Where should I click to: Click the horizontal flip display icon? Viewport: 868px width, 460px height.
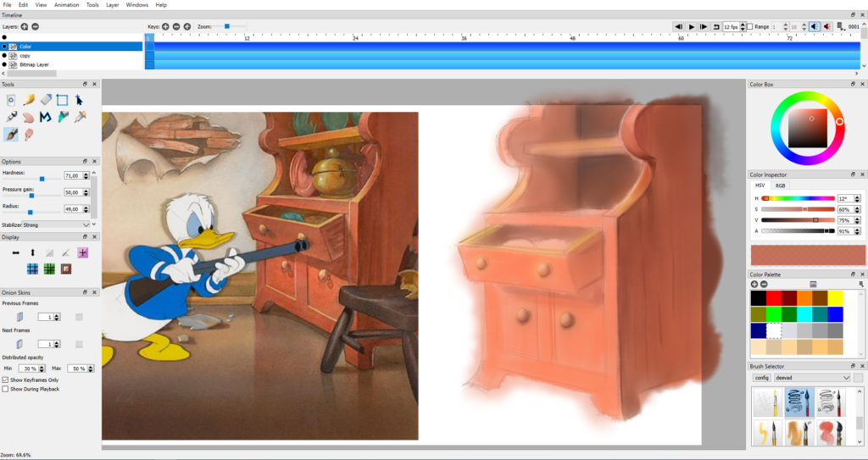point(15,252)
